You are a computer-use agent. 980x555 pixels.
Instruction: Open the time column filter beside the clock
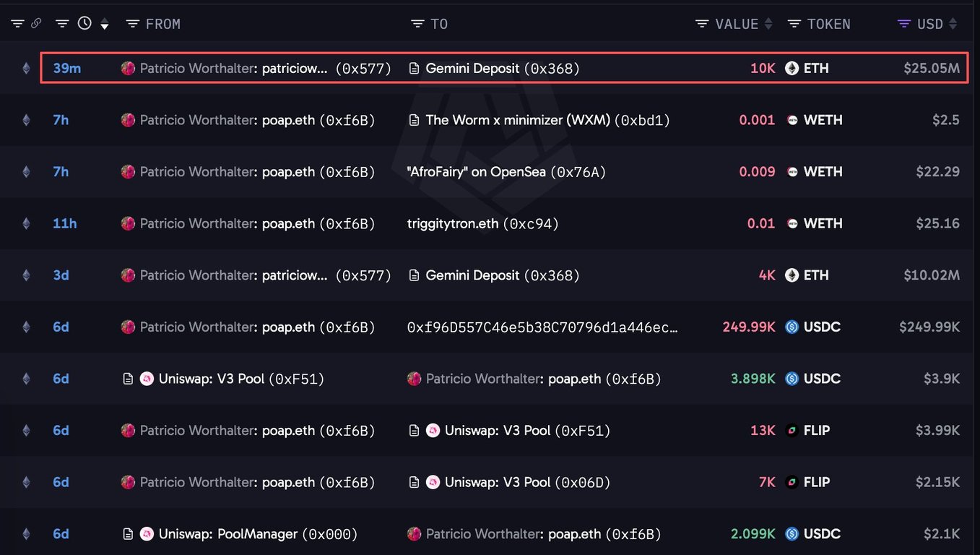tap(63, 24)
